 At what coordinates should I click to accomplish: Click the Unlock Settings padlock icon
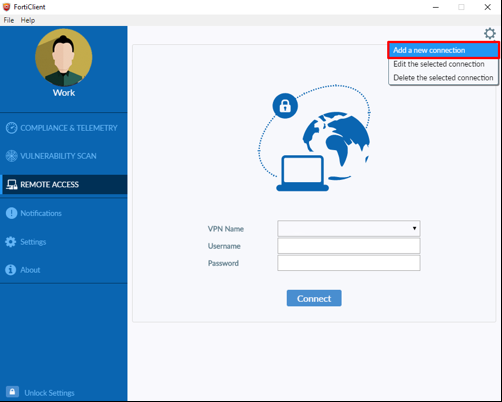pyautogui.click(x=12, y=392)
